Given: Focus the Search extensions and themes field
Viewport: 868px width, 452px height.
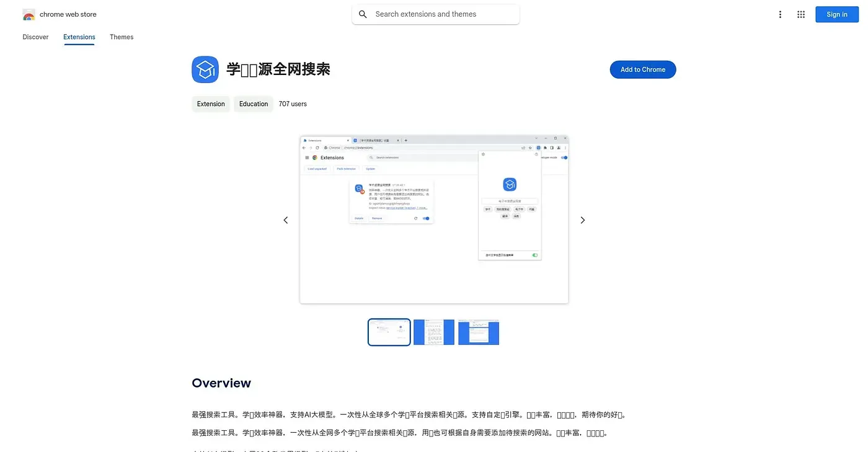Looking at the screenshot, I should click(436, 14).
